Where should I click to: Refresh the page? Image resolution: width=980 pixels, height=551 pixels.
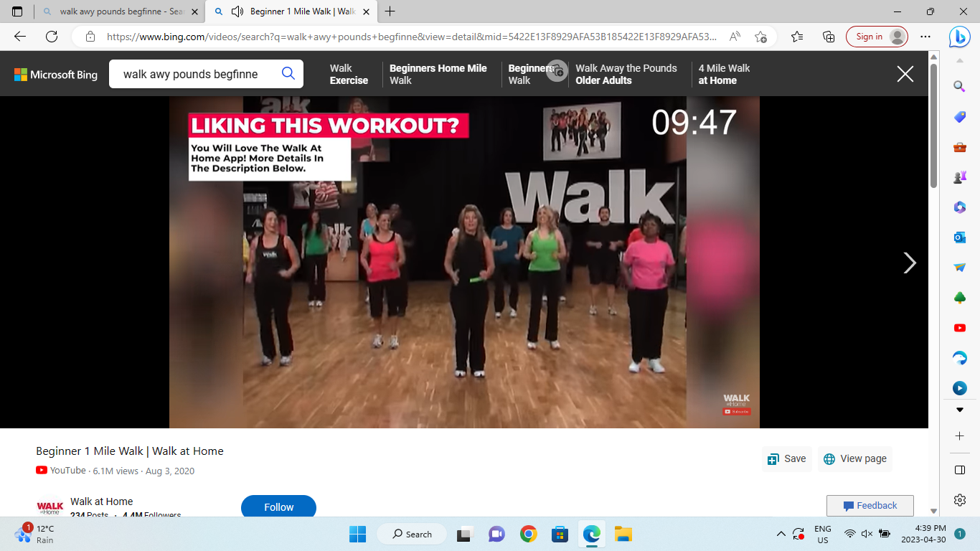[x=52, y=37]
